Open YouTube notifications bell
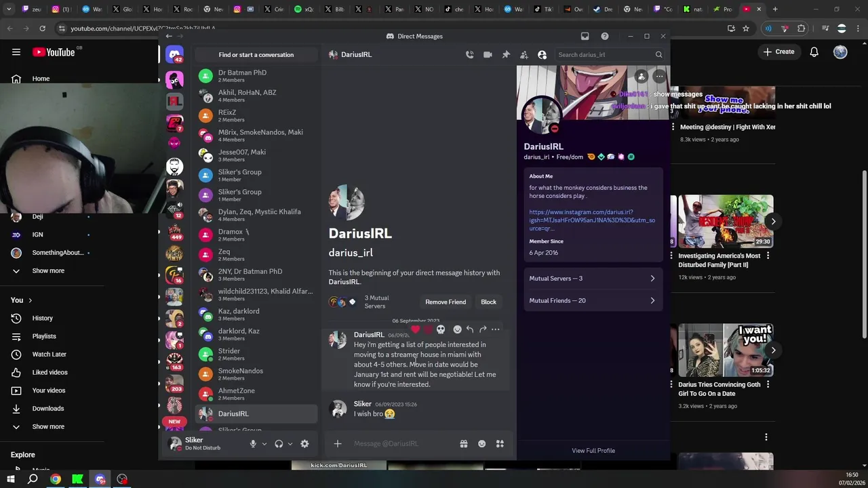Viewport: 868px width, 488px height. [814, 52]
